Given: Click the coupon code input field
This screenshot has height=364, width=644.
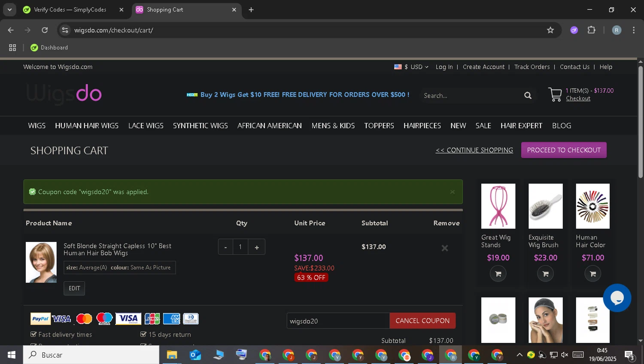Looking at the screenshot, I should (338, 321).
